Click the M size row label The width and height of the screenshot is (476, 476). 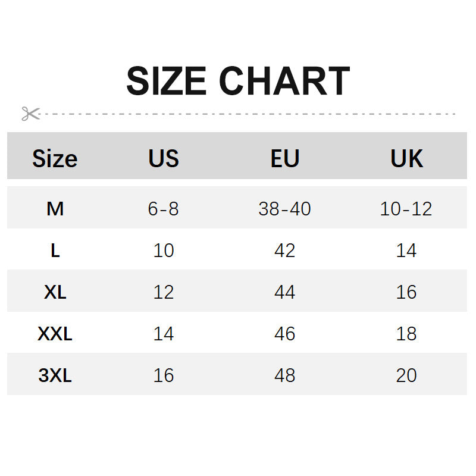pyautogui.click(x=55, y=209)
